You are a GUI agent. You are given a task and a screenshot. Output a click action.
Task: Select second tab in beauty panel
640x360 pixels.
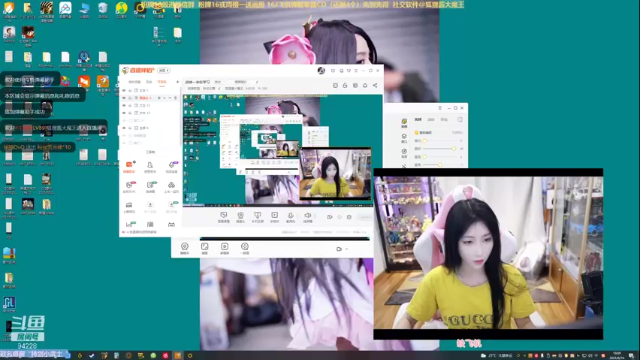pos(431,120)
